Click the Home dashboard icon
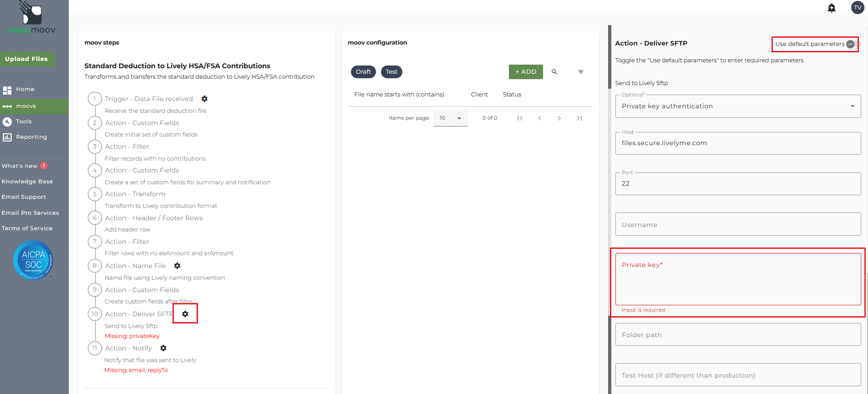The height and width of the screenshot is (394, 868). pyautogui.click(x=7, y=90)
